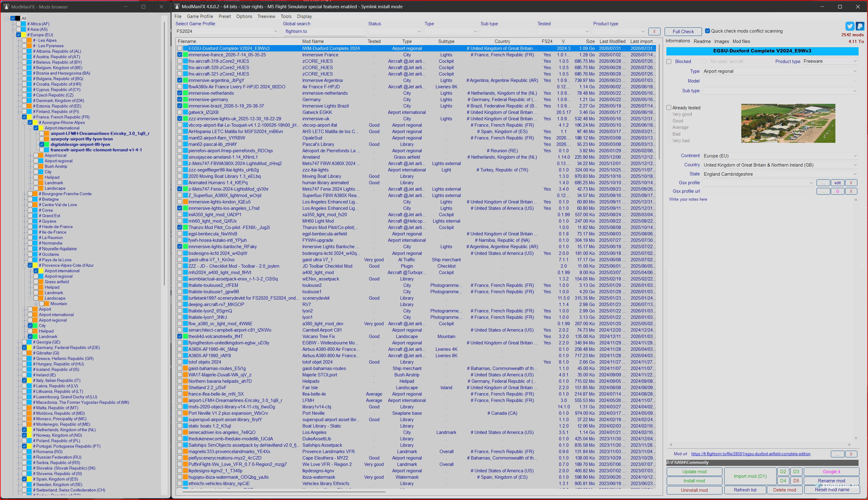Sort the list by the Size column header
This screenshot has width=868, height=500.
[590, 41]
